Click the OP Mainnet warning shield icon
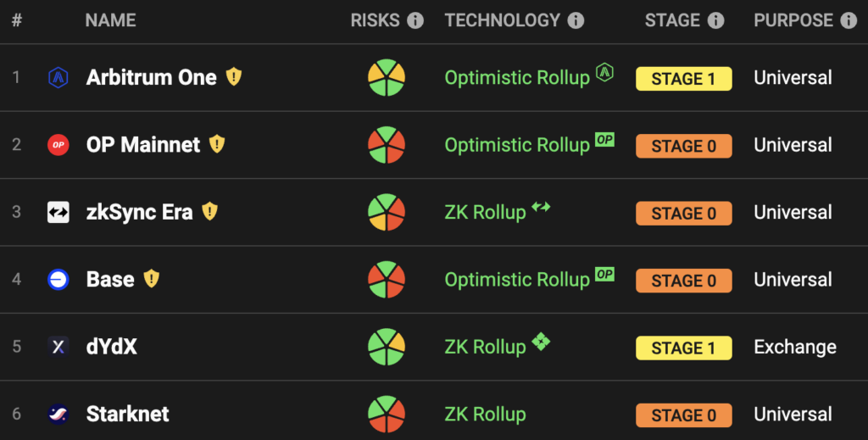 [217, 144]
